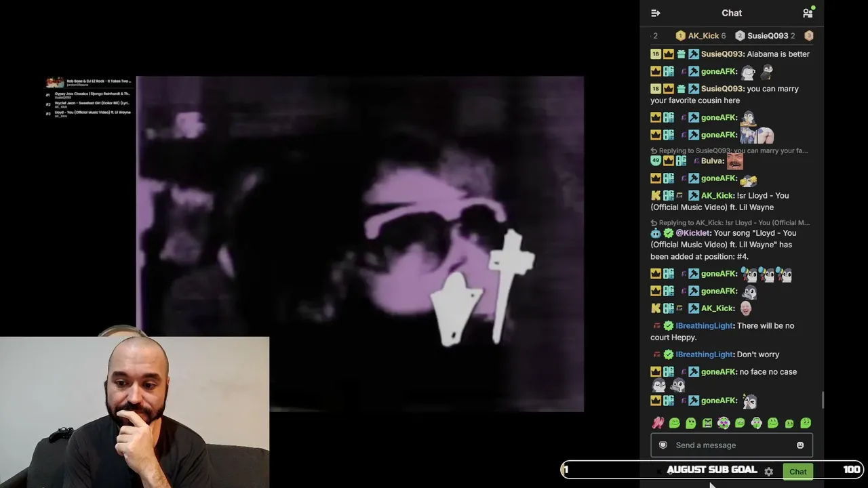This screenshot has width=868, height=488.
Task: Click the 'Don't worry' message text
Action: click(x=758, y=354)
